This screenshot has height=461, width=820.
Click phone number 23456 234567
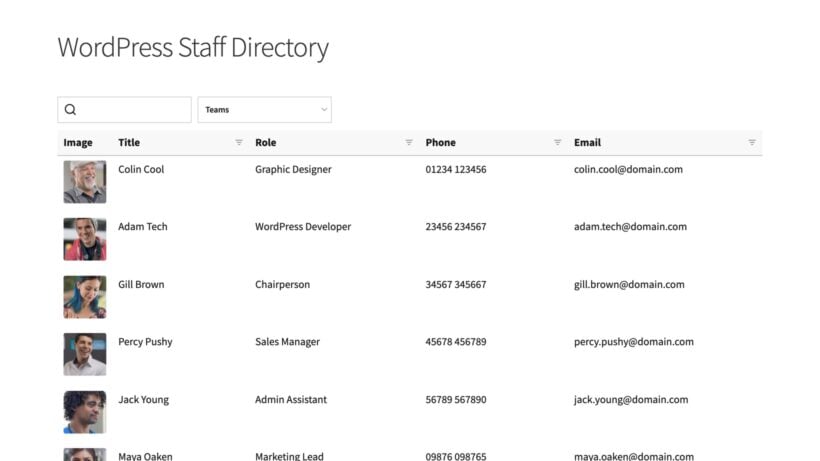point(456,227)
